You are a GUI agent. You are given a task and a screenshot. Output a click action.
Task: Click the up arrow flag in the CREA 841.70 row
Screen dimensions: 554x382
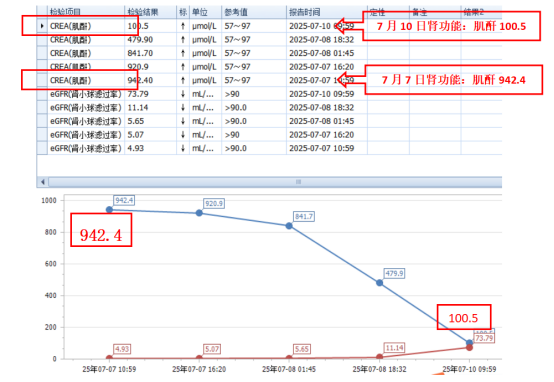tap(183, 53)
